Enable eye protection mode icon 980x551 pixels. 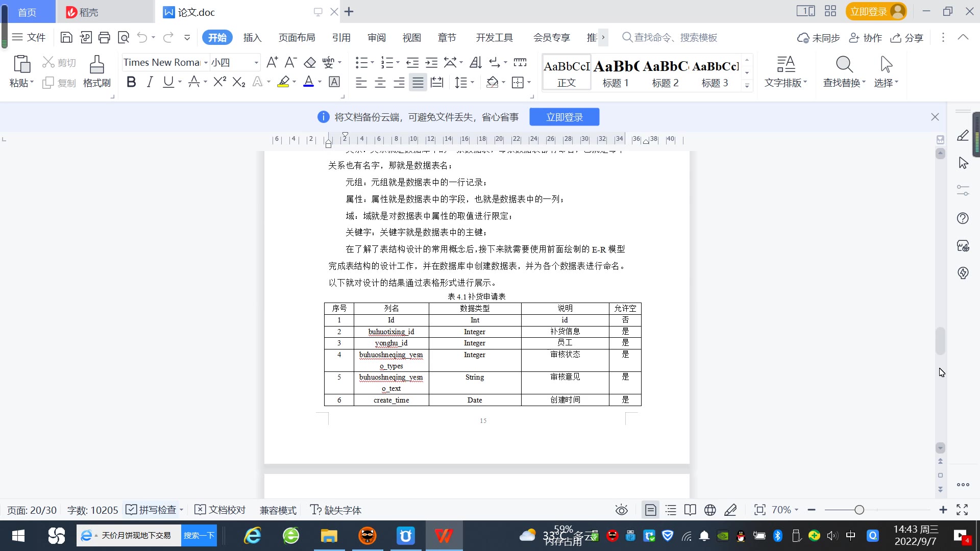(x=621, y=510)
